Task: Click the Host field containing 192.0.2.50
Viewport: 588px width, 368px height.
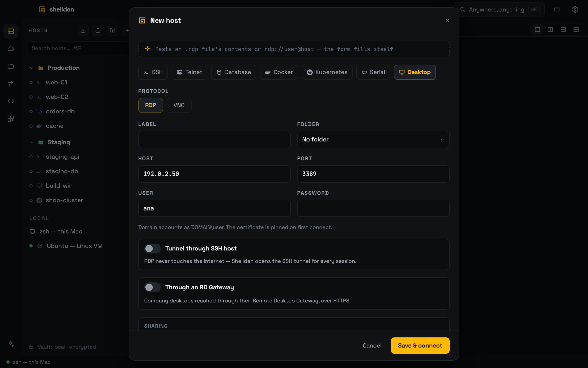Action: coord(214,174)
